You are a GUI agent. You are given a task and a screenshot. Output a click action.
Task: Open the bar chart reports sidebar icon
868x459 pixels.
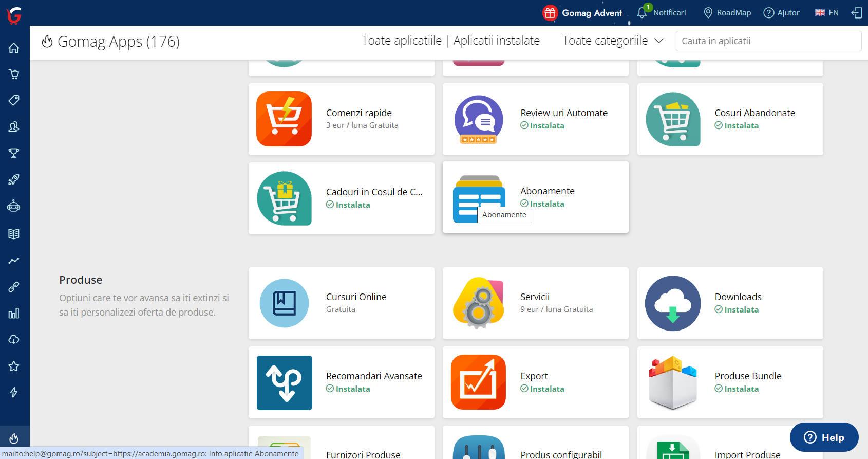click(14, 313)
